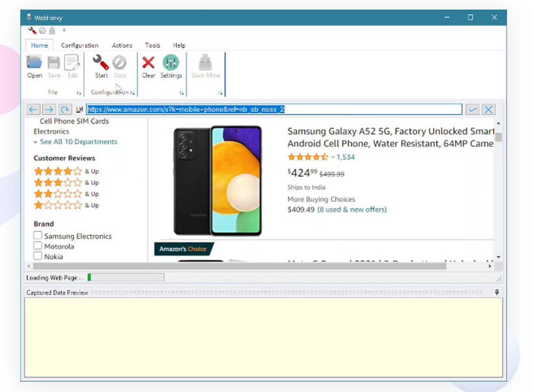Reload the web page with refresh icon
Image resolution: width=533 pixels, height=392 pixels.
(65, 109)
